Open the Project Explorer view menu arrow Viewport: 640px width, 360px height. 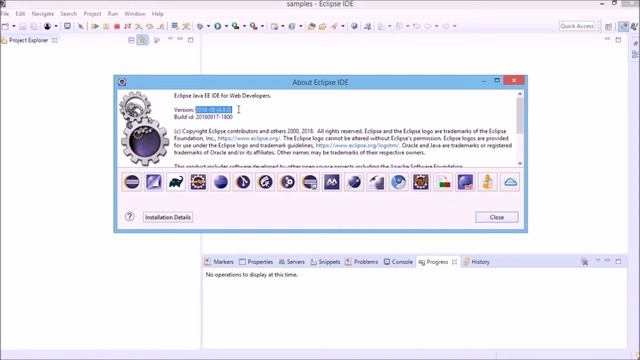[x=170, y=39]
